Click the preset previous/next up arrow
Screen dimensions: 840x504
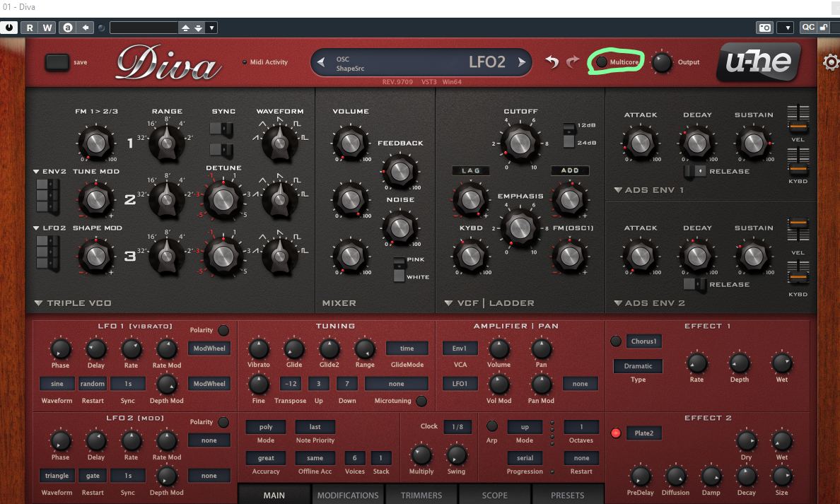(185, 28)
